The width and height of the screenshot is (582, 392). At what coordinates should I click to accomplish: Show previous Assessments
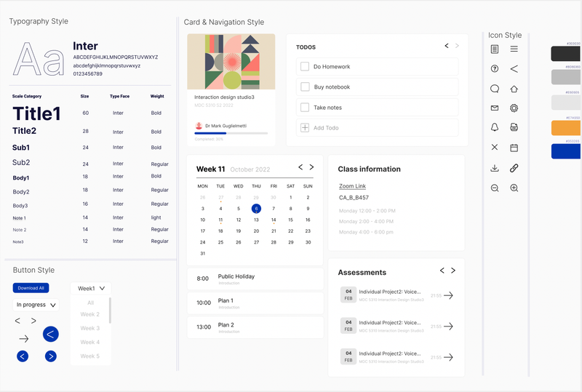click(x=442, y=271)
